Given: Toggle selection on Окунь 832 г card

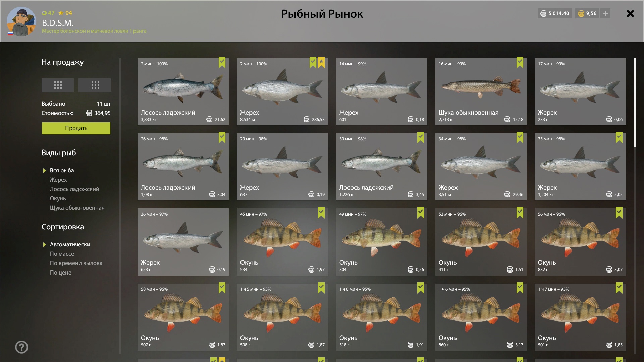Looking at the screenshot, I should point(580,242).
